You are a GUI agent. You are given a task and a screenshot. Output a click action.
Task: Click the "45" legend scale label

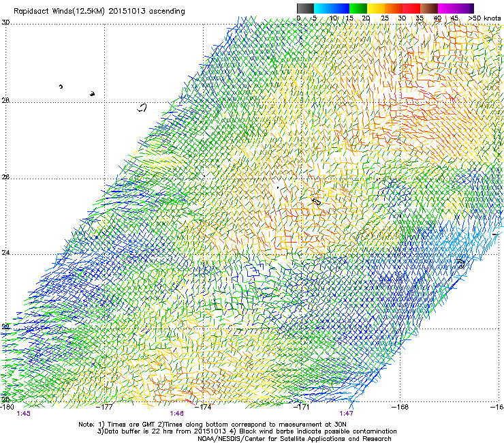[x=454, y=18]
